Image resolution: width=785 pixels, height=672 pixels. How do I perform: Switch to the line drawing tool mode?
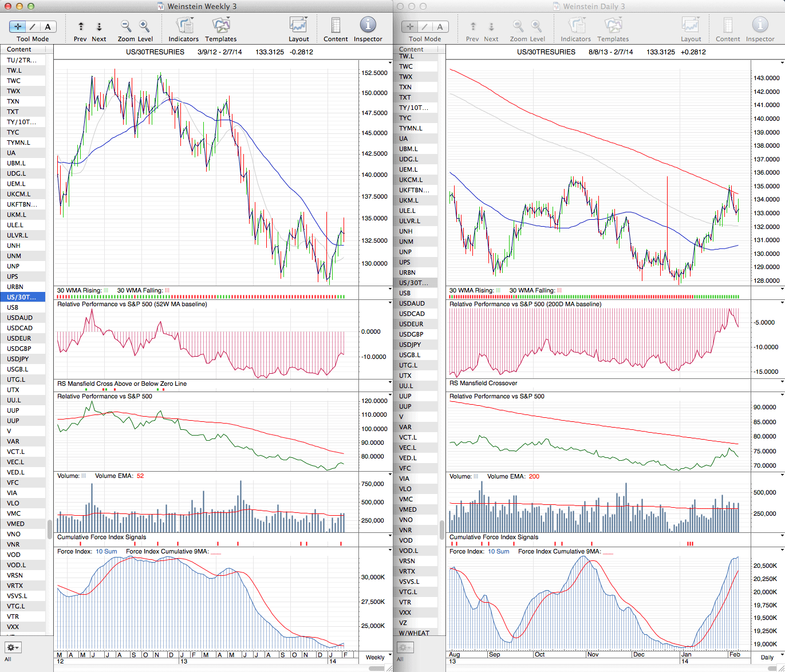coord(33,27)
